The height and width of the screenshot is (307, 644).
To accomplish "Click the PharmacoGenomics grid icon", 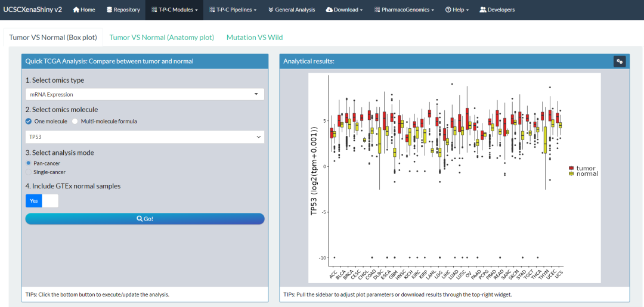I will [x=377, y=10].
